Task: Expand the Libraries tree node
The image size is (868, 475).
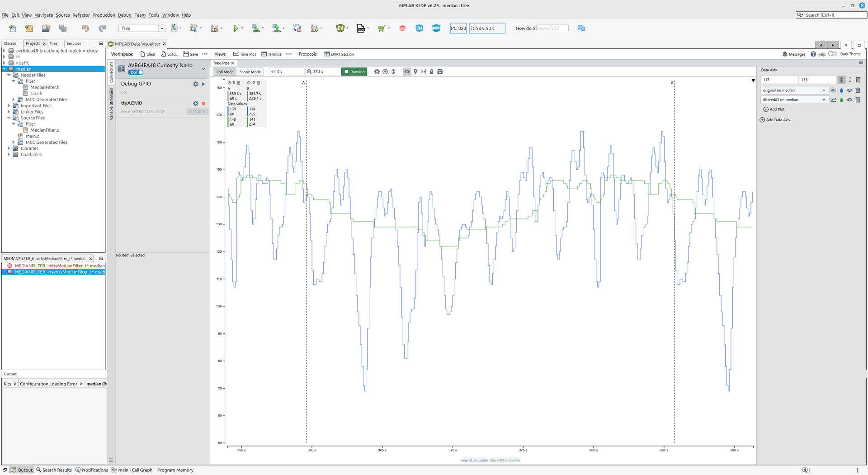Action: (9, 148)
